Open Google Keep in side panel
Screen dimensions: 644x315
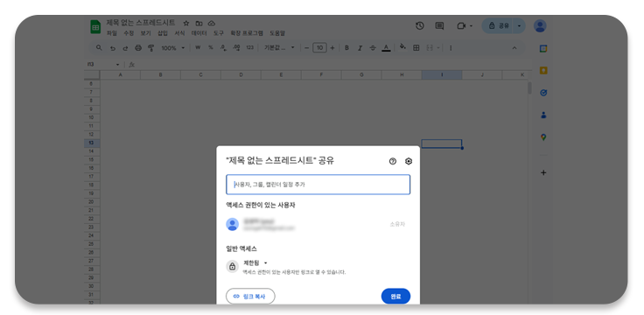click(x=543, y=71)
